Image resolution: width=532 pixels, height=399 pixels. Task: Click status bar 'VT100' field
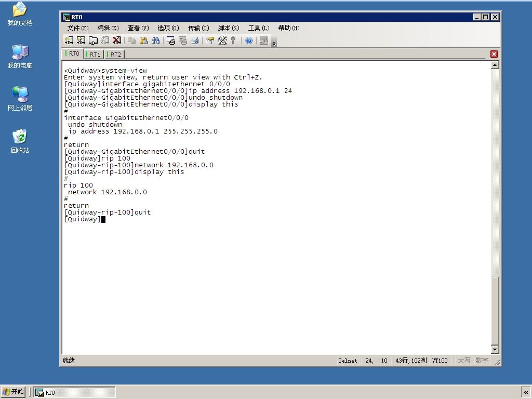coord(440,361)
